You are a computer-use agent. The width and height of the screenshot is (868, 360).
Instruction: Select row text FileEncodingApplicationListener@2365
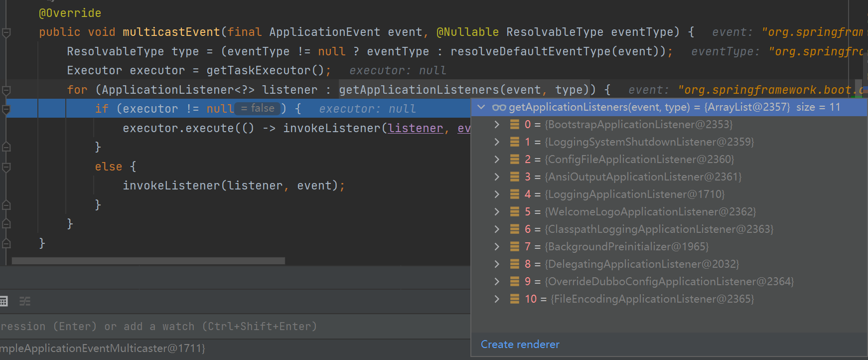point(652,299)
